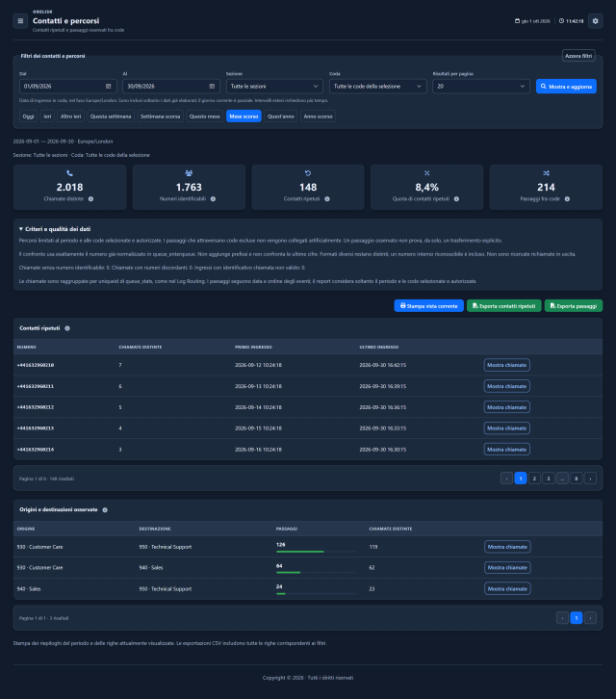Click the ellipsis pagination button

(562, 479)
